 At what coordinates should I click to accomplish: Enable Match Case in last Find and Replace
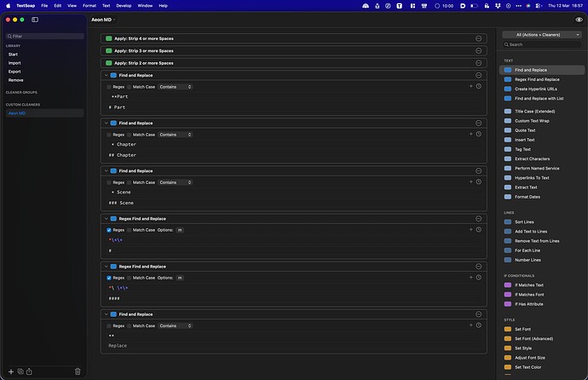click(129, 326)
